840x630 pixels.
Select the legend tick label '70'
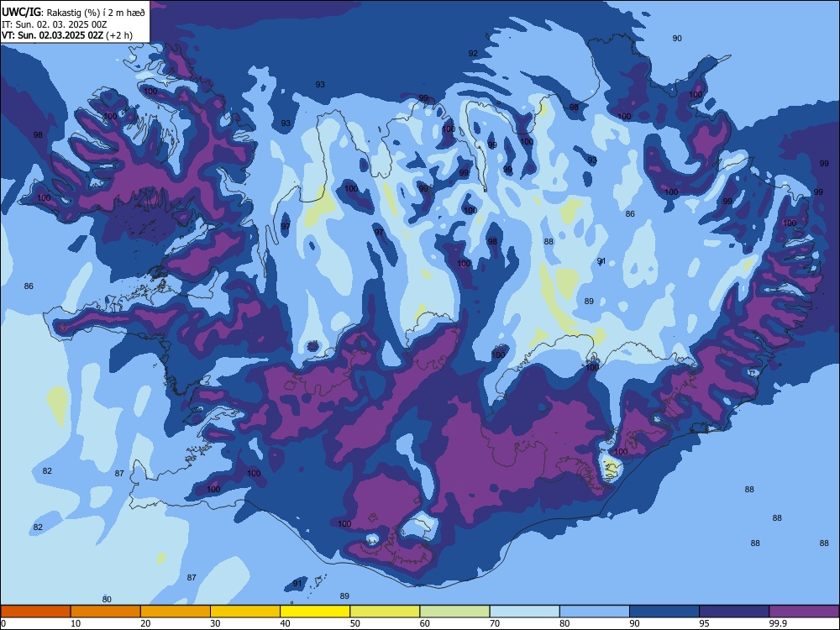495,623
